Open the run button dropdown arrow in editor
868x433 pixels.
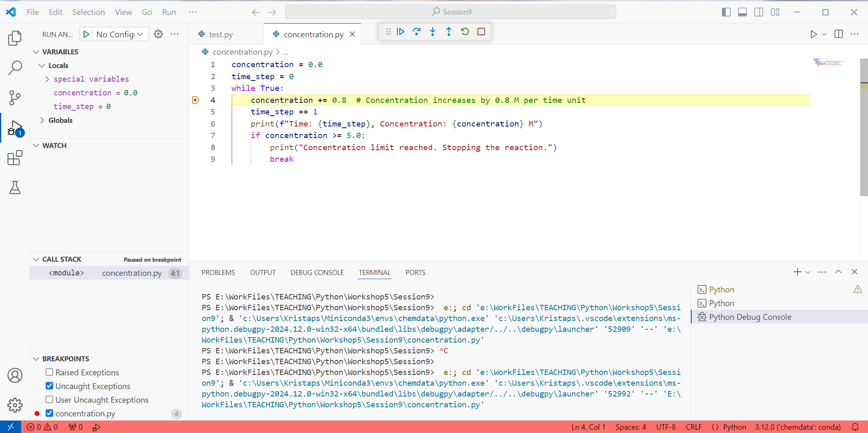pyautogui.click(x=824, y=34)
